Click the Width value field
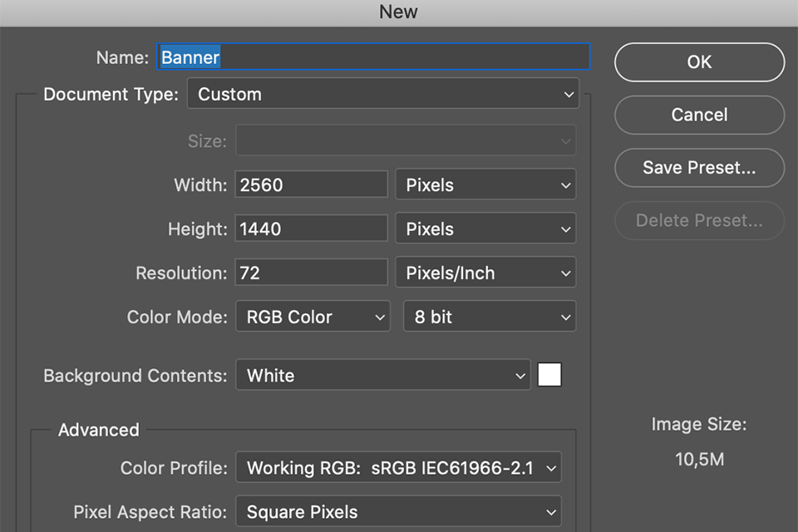The width and height of the screenshot is (798, 532). pos(312,185)
